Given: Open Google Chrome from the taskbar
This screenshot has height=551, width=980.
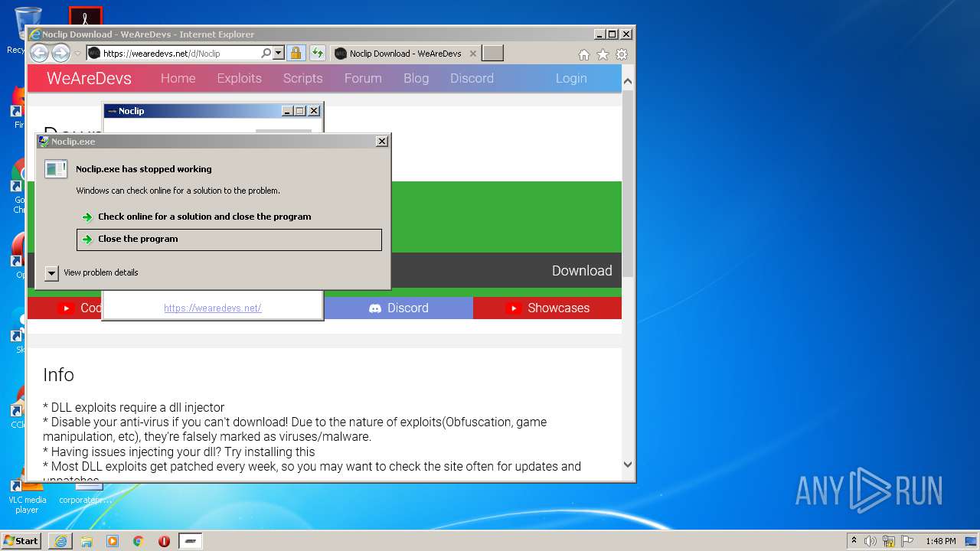Looking at the screenshot, I should click(139, 541).
